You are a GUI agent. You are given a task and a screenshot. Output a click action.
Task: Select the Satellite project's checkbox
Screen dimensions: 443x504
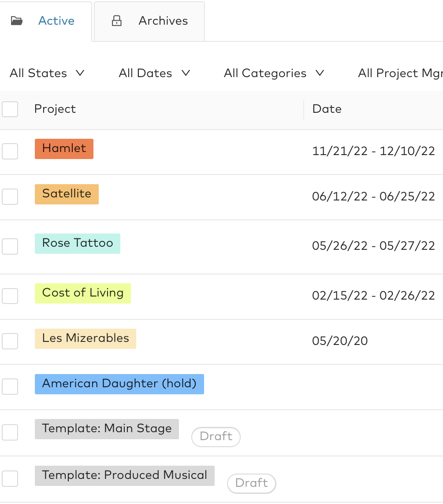click(10, 197)
